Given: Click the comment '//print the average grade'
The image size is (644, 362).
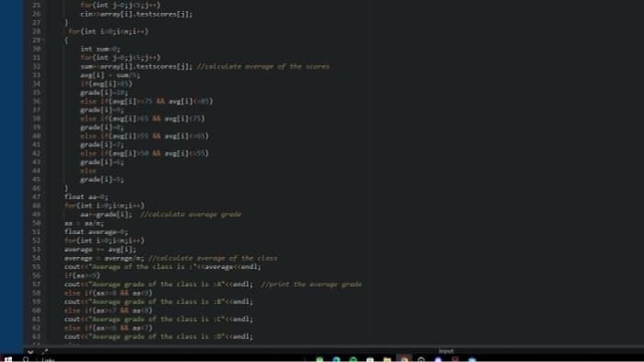Looking at the screenshot, I should click(x=311, y=285).
